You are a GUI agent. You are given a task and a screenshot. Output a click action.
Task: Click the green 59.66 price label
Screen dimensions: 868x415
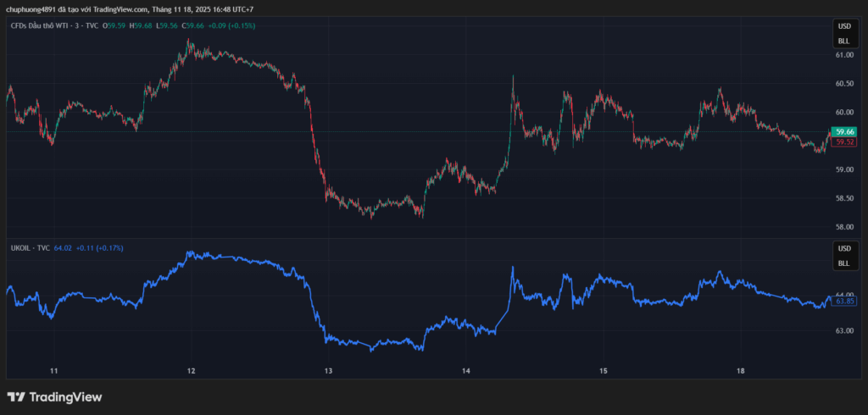point(844,132)
